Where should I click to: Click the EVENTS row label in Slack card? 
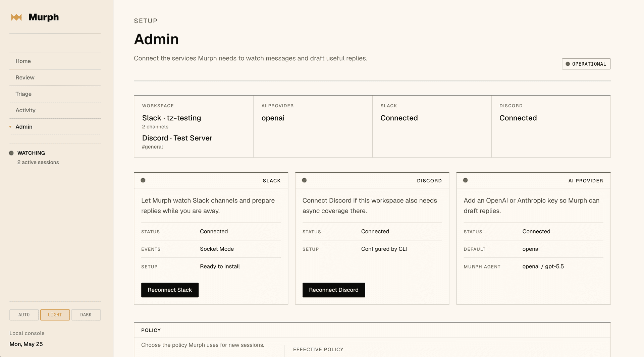151,249
